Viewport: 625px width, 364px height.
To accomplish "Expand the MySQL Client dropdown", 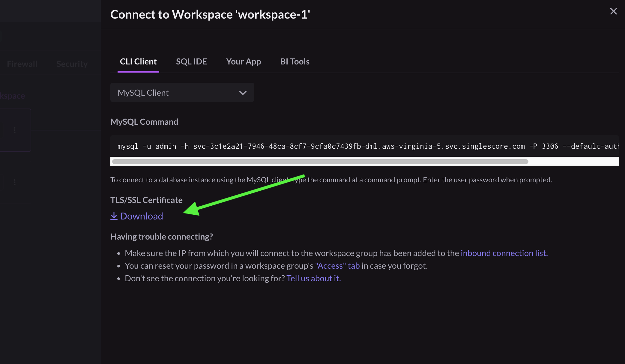I will tap(182, 92).
